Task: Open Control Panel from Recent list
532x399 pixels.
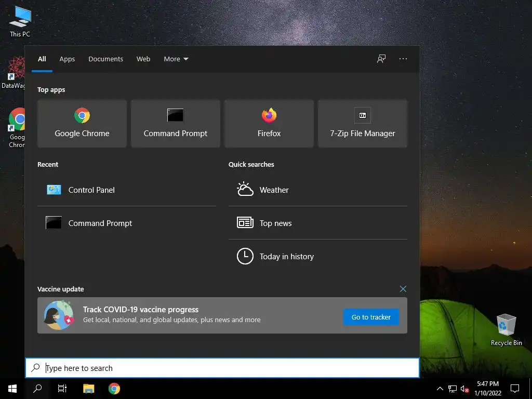Action: click(127, 190)
